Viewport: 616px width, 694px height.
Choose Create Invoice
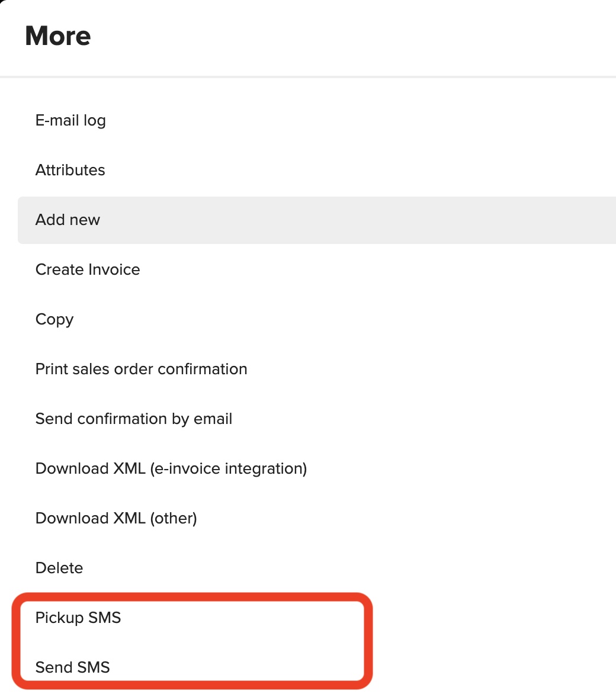[x=88, y=269]
